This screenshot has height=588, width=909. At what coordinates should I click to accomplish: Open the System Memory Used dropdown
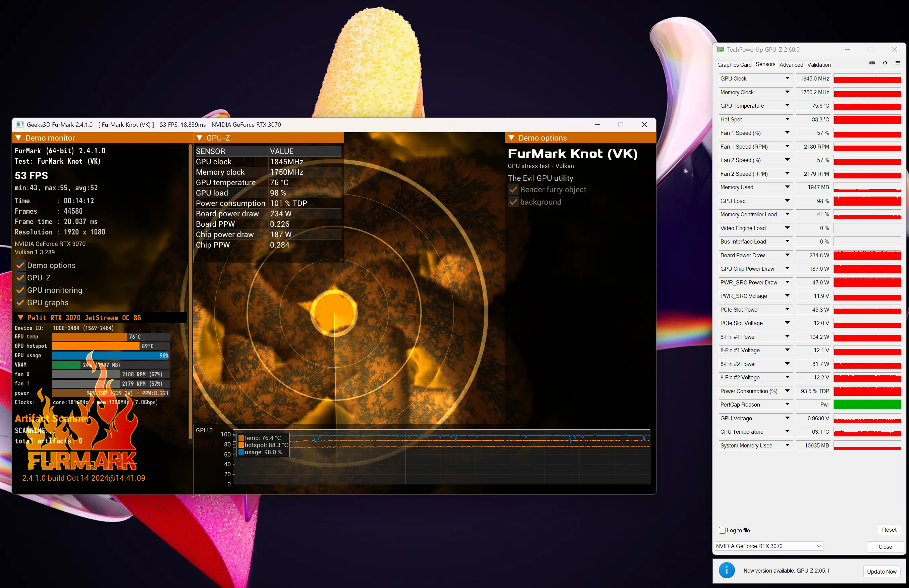[x=787, y=445]
